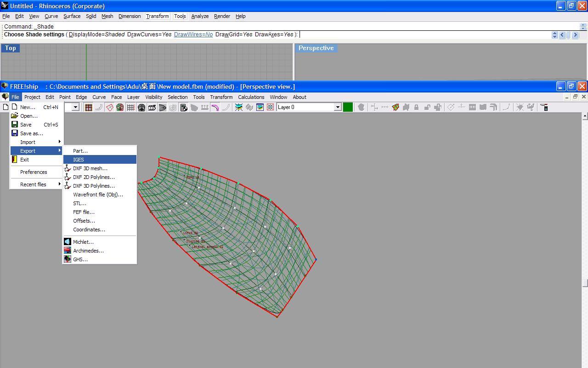Click the Perspective viewport title label
The width and height of the screenshot is (588, 368).
click(x=316, y=48)
